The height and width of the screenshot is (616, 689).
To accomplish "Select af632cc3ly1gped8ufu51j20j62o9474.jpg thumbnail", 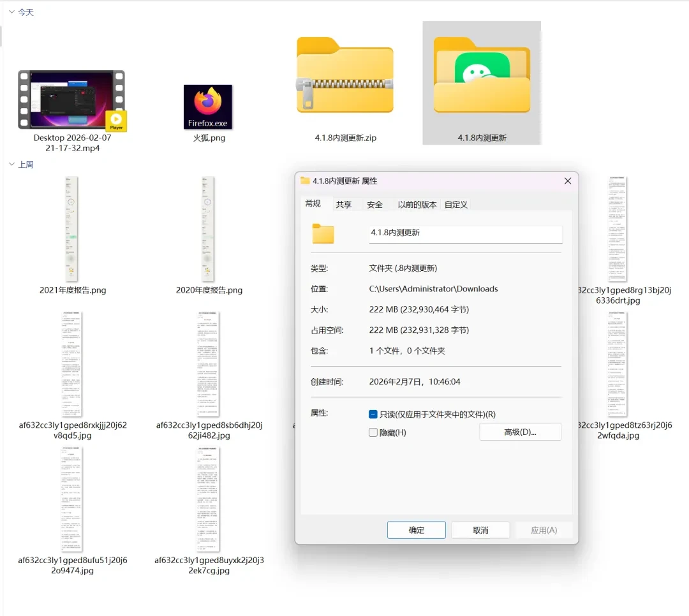I will pyautogui.click(x=72, y=499).
